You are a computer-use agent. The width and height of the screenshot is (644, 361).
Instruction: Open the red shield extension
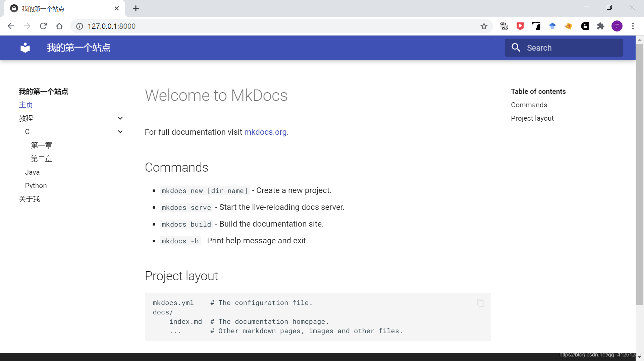tap(520, 26)
